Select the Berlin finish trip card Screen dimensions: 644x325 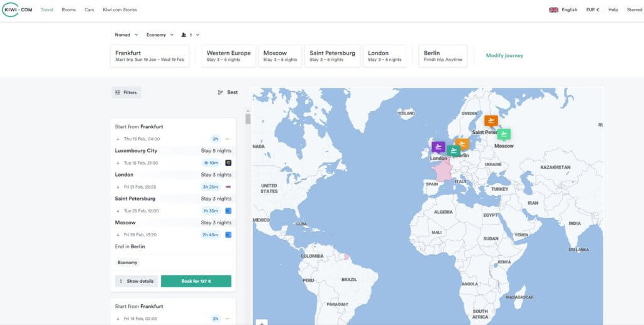click(x=443, y=56)
